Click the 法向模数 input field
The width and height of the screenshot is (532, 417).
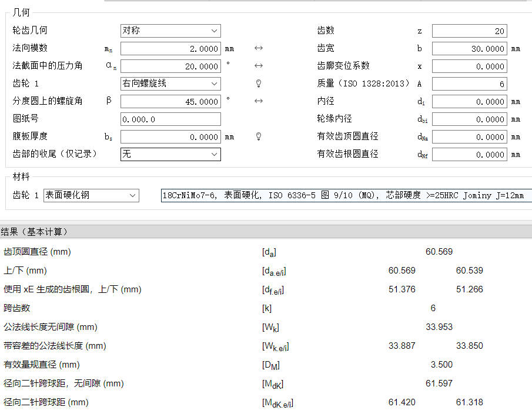[x=170, y=49]
